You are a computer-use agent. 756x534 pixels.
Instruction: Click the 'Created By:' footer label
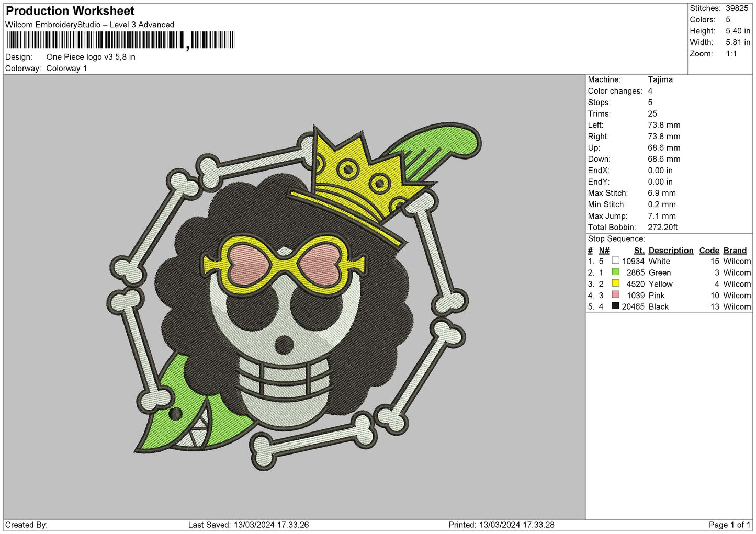(26, 525)
